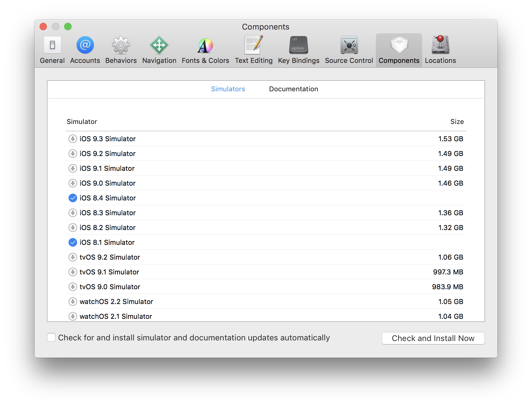This screenshot has height=407, width=532.
Task: Open Key Bindings preferences
Action: point(298,50)
